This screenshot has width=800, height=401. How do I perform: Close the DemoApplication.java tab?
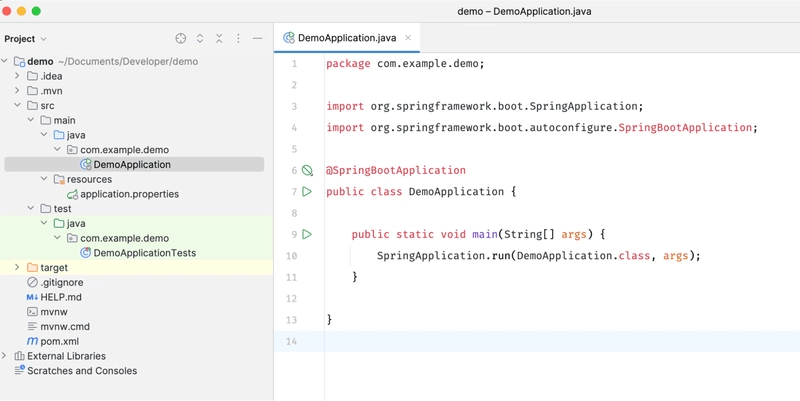[408, 38]
